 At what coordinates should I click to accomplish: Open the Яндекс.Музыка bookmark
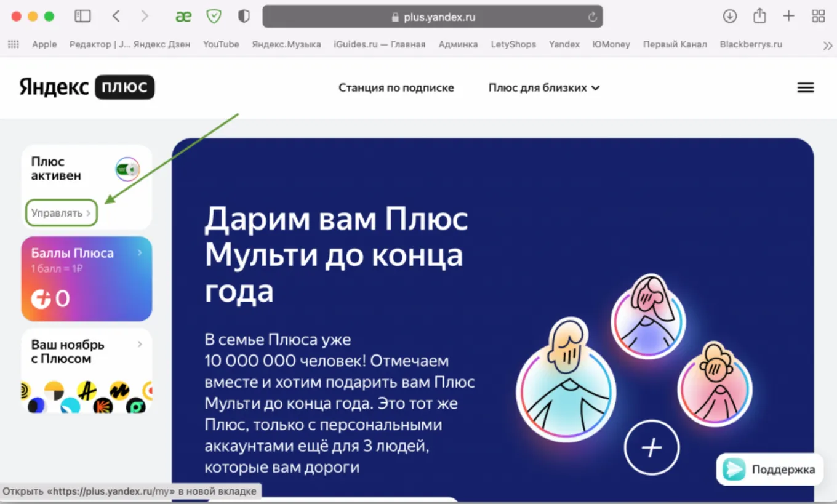click(286, 44)
